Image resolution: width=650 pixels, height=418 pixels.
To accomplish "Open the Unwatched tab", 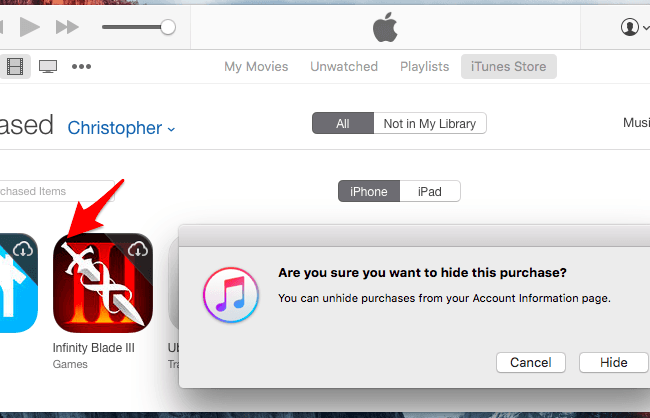I will 344,67.
